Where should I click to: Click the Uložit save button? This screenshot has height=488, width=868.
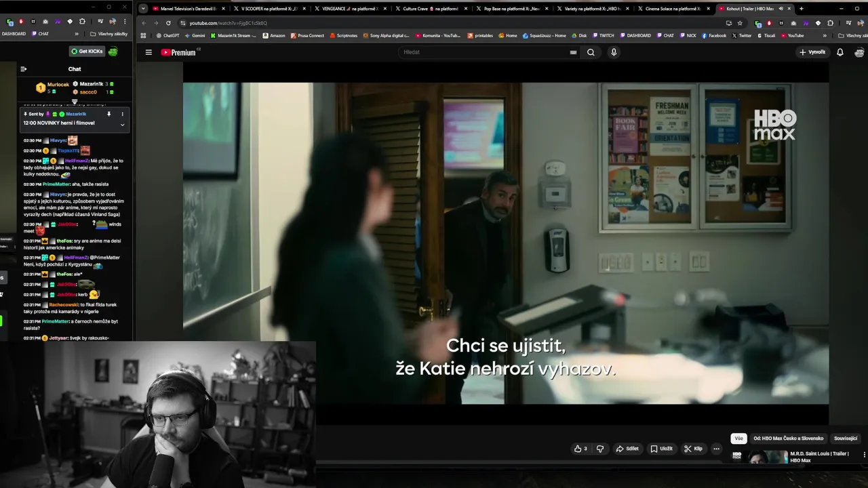pos(661,449)
